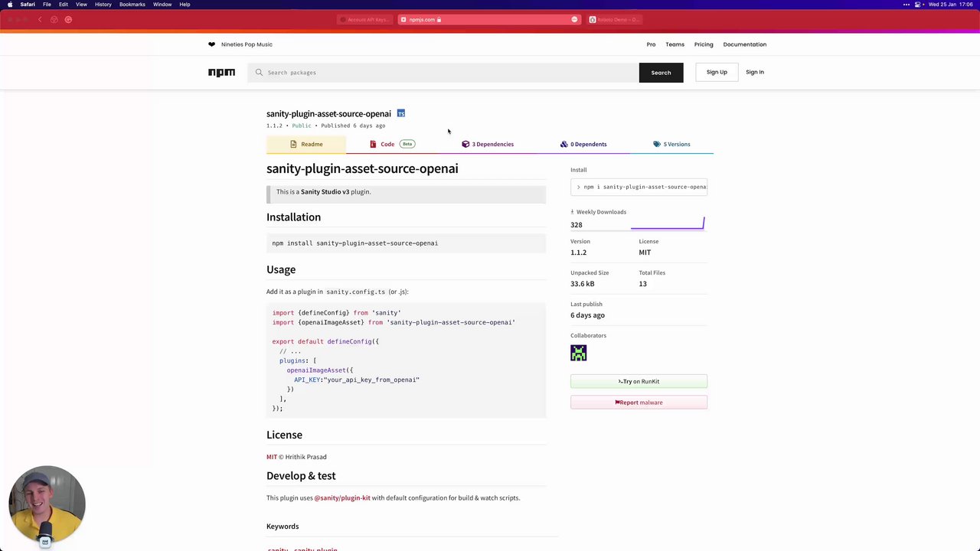
Task: Click the magnifier icon in the search field
Action: [x=259, y=73]
